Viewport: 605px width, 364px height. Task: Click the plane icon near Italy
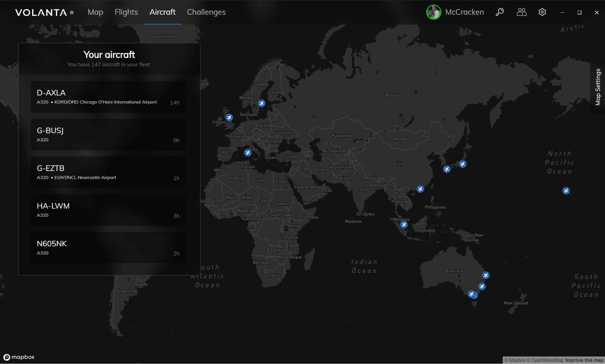point(248,152)
